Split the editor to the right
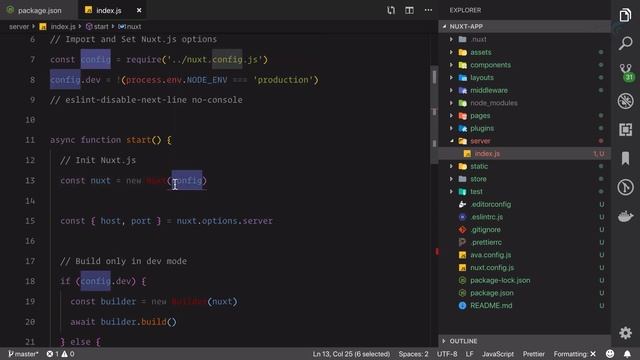 [409, 10]
